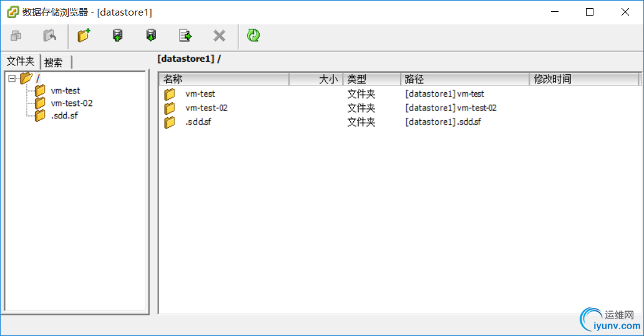Screen dimensions: 644x336
Task: Create a new folder with toolbar icon
Action: click(x=84, y=36)
